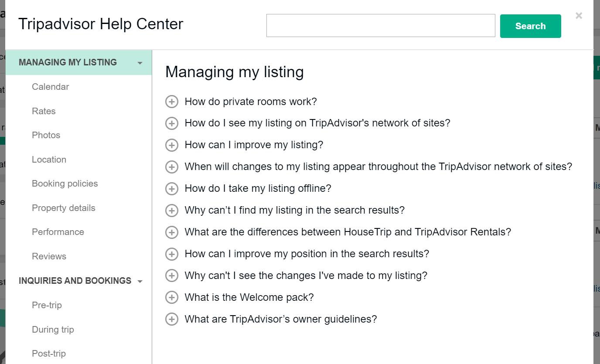Expand plus icon for improving my listing

pyautogui.click(x=172, y=145)
